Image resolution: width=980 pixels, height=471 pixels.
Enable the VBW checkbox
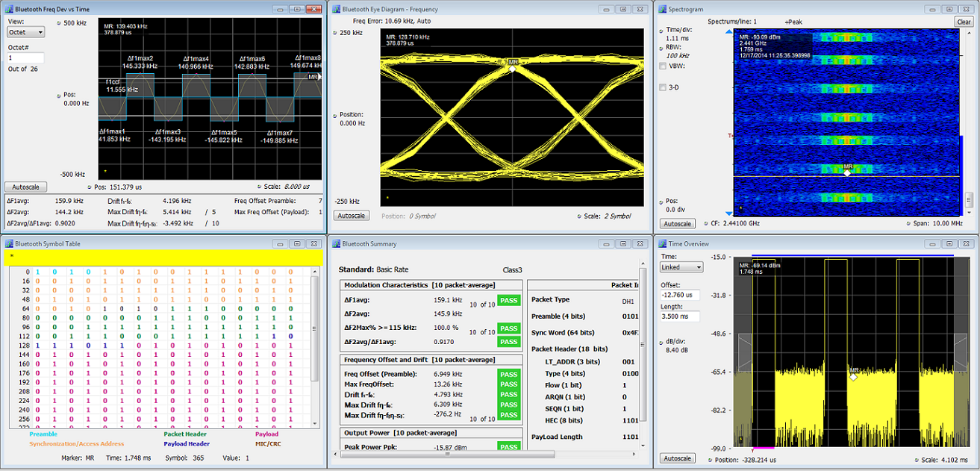click(x=663, y=66)
